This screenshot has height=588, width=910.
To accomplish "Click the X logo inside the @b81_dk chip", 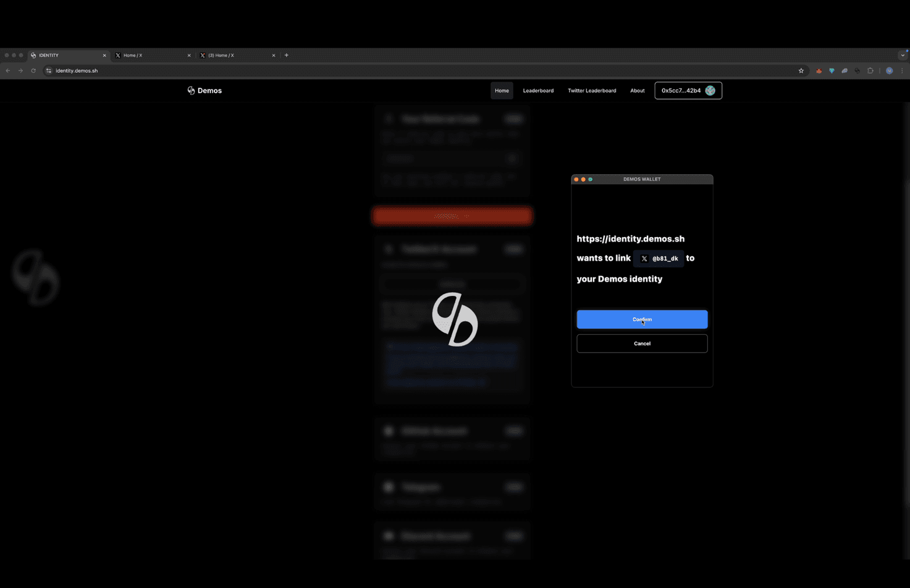I will pyautogui.click(x=644, y=258).
